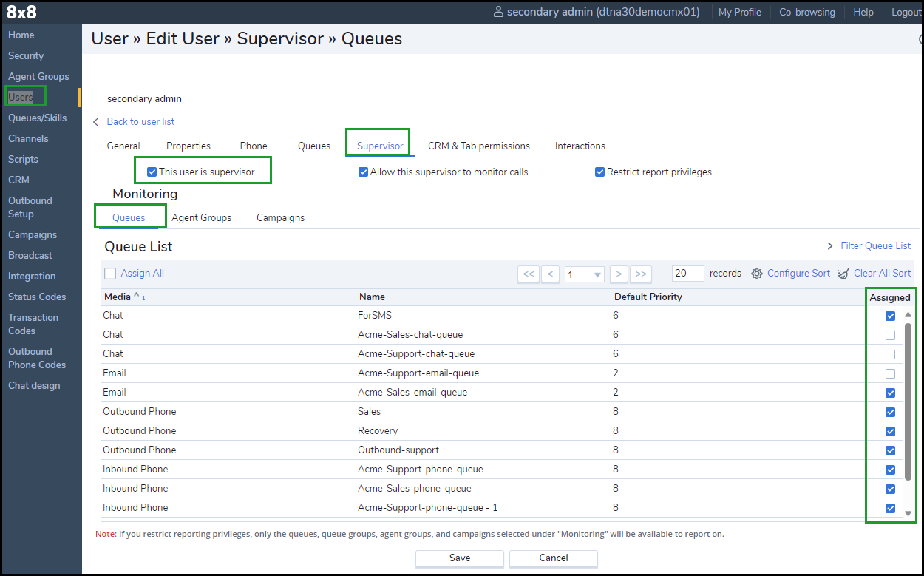Click the records per page field

click(688, 274)
